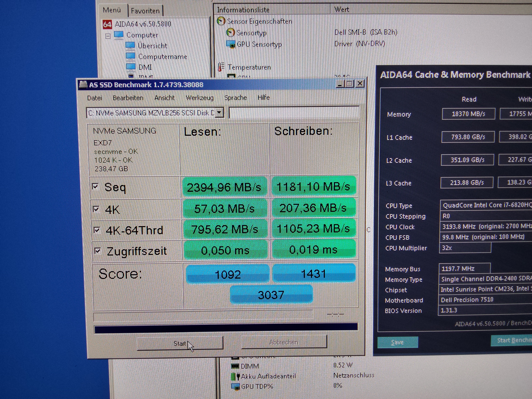Open the Hilfe menu
Viewport: 532px width, 399px height.
[264, 97]
